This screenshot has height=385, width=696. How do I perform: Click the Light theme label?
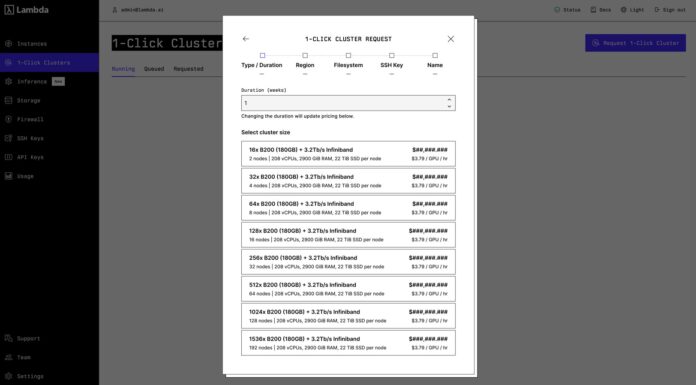[637, 10]
